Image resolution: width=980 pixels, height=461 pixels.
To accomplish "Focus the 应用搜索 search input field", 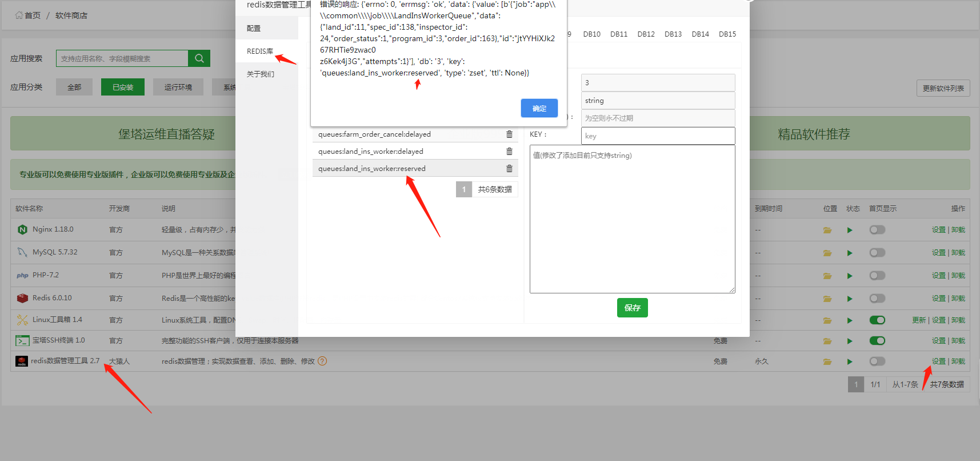I will [x=122, y=58].
